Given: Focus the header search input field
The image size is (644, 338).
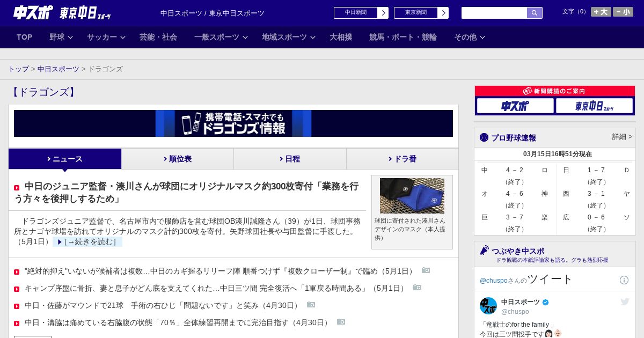Looking at the screenshot, I should [494, 13].
